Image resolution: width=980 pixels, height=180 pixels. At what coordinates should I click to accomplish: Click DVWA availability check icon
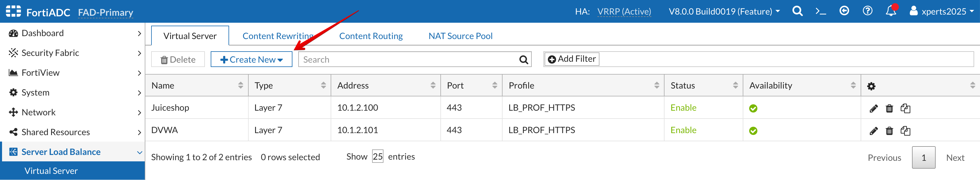pos(753,131)
